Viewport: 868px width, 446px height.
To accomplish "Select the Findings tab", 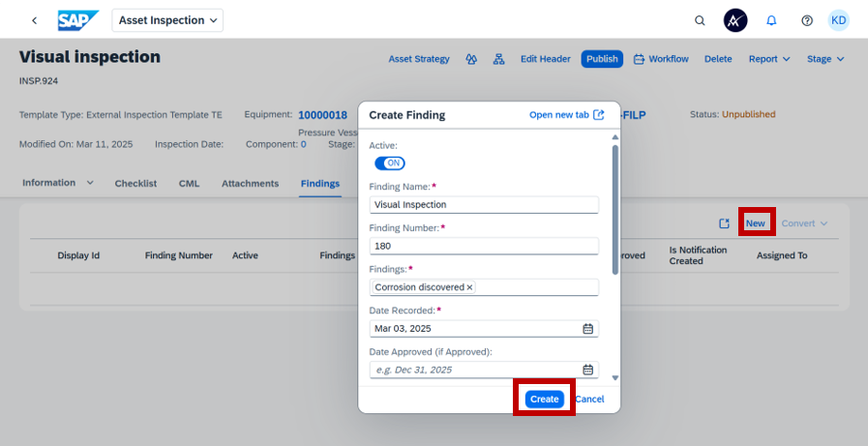I will pyautogui.click(x=320, y=184).
